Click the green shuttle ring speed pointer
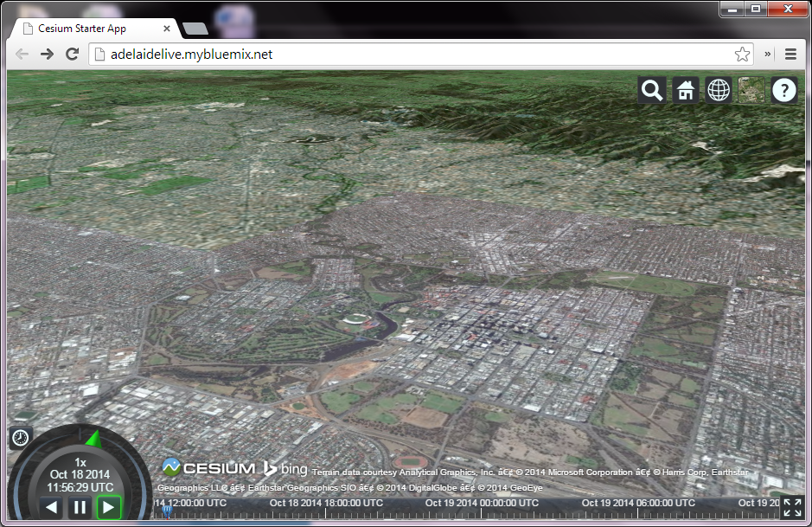Screen dimensions: 812x527 94,439
